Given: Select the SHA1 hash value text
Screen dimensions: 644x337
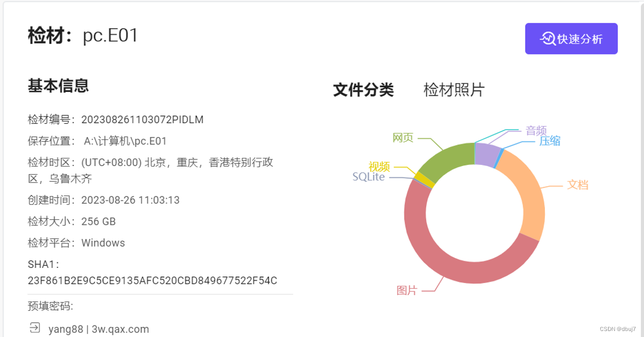Looking at the screenshot, I should (151, 280).
